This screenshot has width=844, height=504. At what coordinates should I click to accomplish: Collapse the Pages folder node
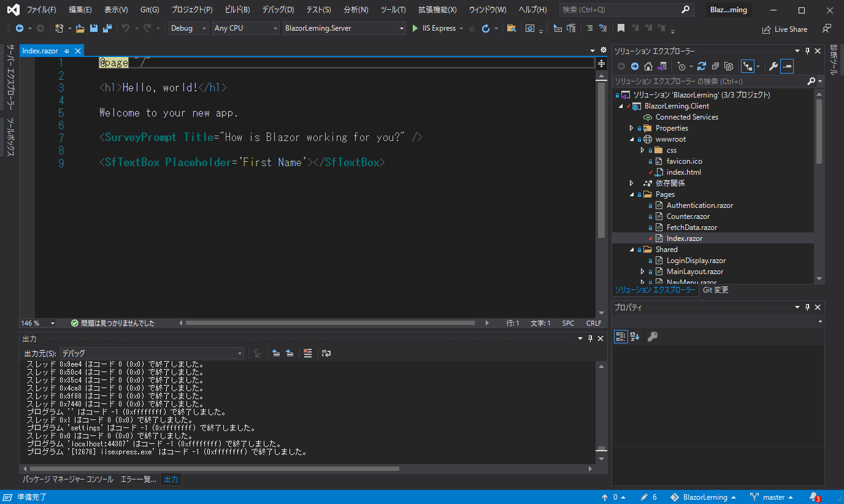(631, 194)
